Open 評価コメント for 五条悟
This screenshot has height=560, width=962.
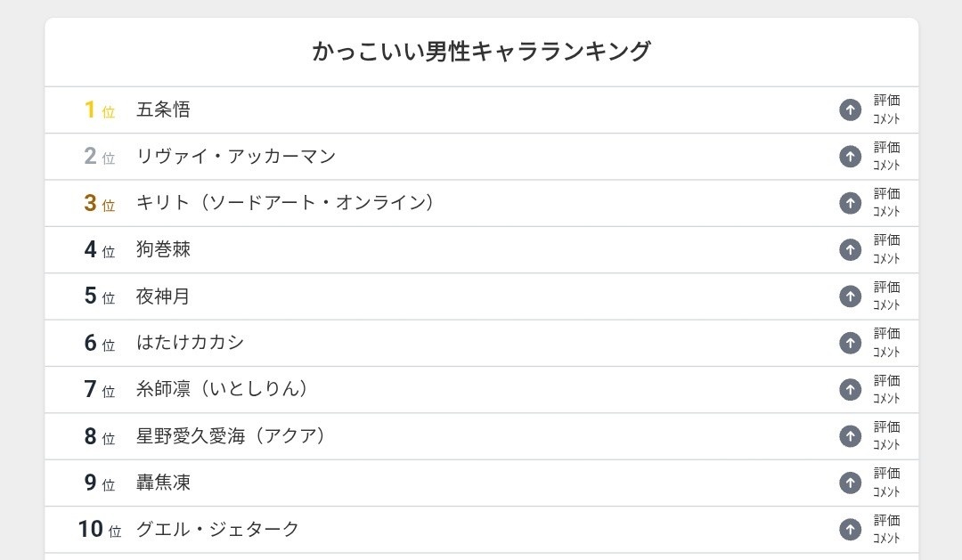pyautogui.click(x=886, y=110)
